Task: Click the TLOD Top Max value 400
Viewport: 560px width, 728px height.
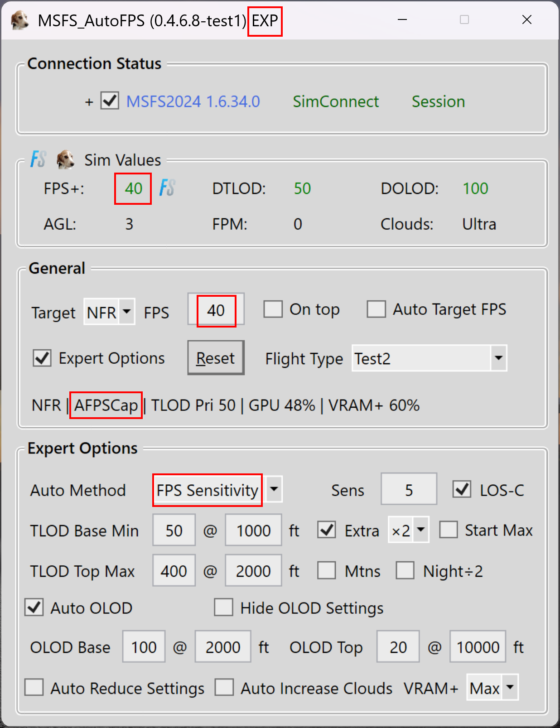Action: 174,570
